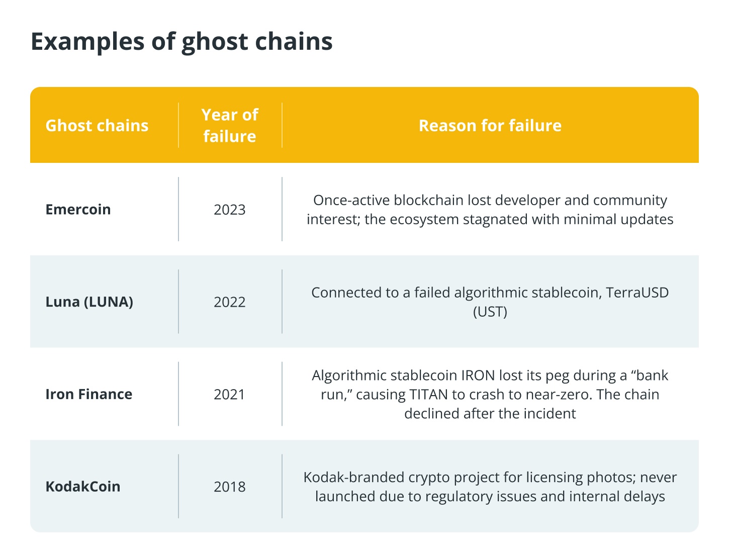Select the "Reason for failure" column header
Image resolution: width=729 pixels, height=560 pixels.
[x=490, y=126]
